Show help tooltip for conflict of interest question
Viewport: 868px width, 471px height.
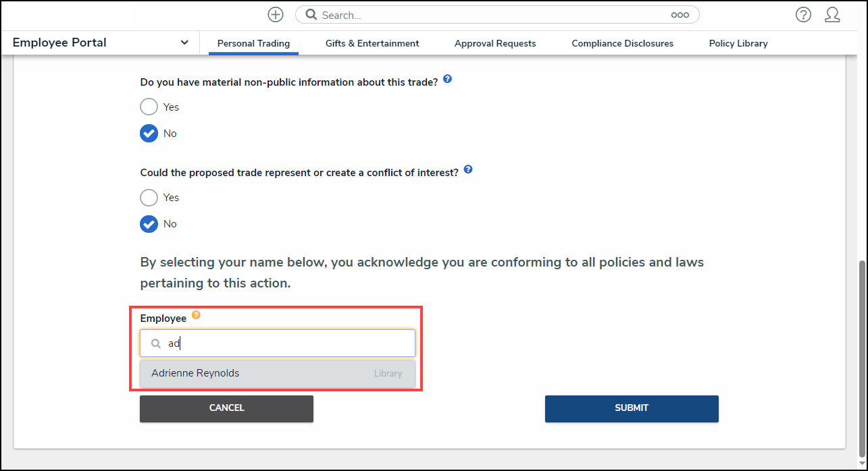click(x=468, y=170)
